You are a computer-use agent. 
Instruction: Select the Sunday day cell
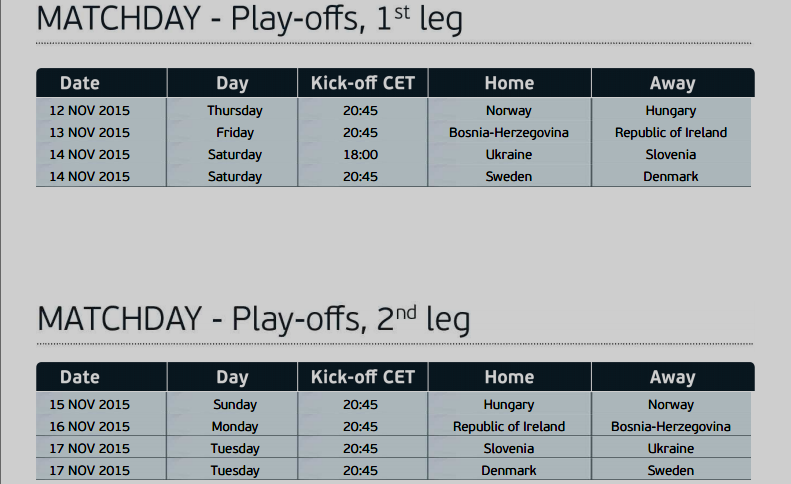[235, 405]
